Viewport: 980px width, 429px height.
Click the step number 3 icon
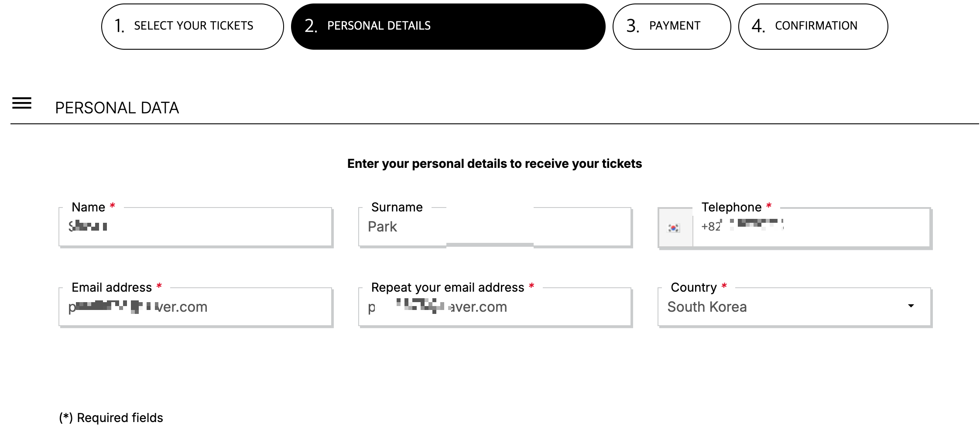632,26
